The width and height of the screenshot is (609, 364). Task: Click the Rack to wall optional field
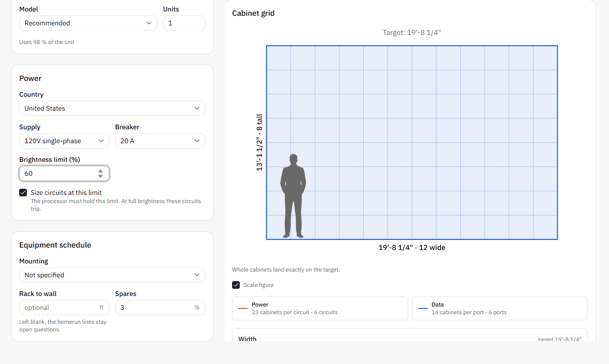click(x=64, y=307)
